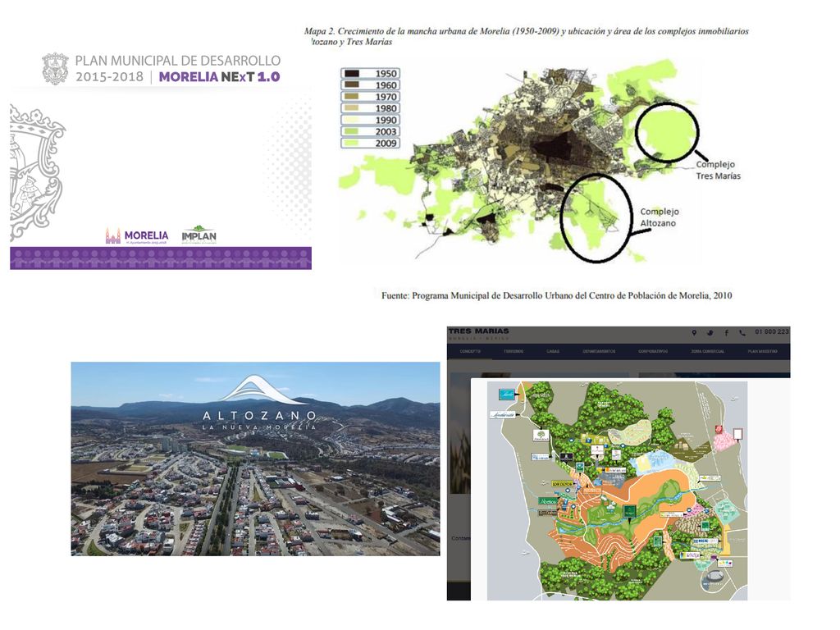Click the Complejo Altozano map label
The height and width of the screenshot is (630, 840).
[660, 217]
